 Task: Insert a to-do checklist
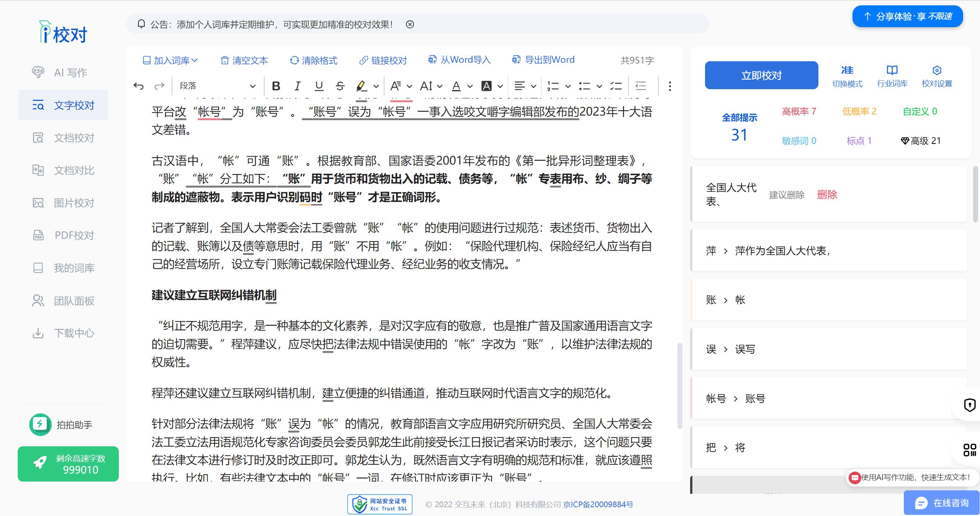[616, 86]
